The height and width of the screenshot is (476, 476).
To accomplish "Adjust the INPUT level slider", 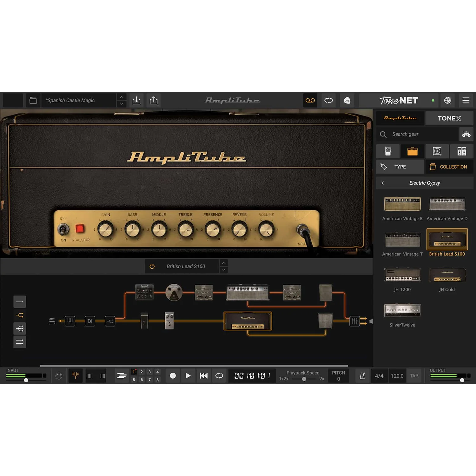I will coord(26,380).
